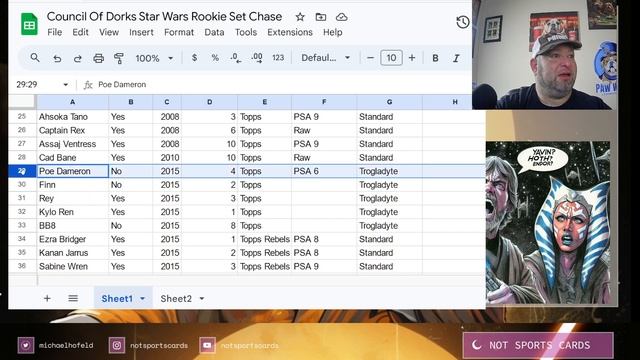The image size is (640, 360).
Task: Open the Tools menu
Action: tap(246, 32)
